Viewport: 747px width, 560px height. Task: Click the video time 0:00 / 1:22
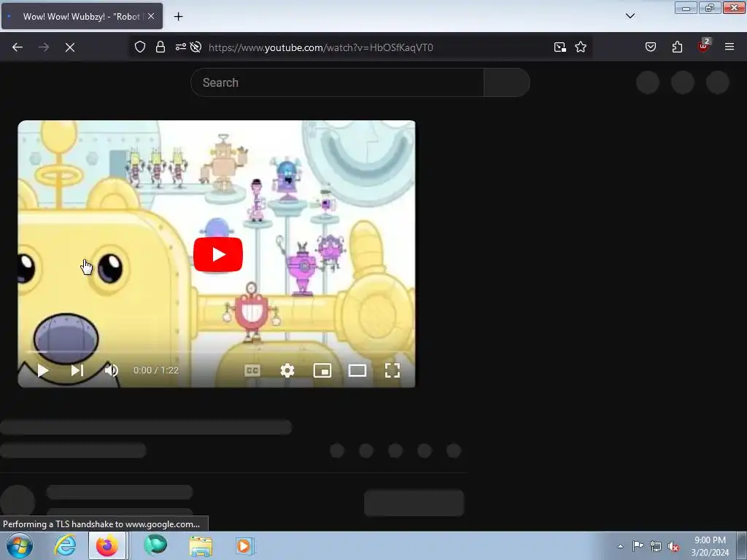point(156,370)
